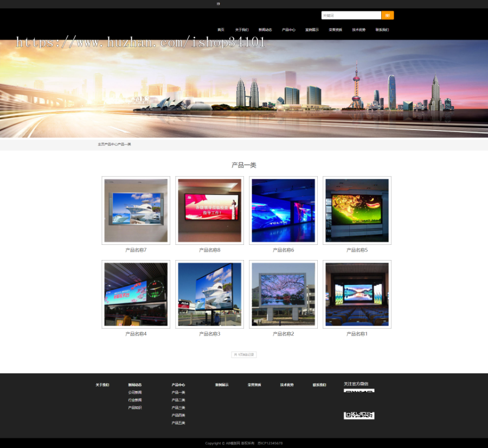Viewport: 488px width, 448px height.
Task: Open the cherry blossom screen image for 产品名称2
Action: (283, 294)
